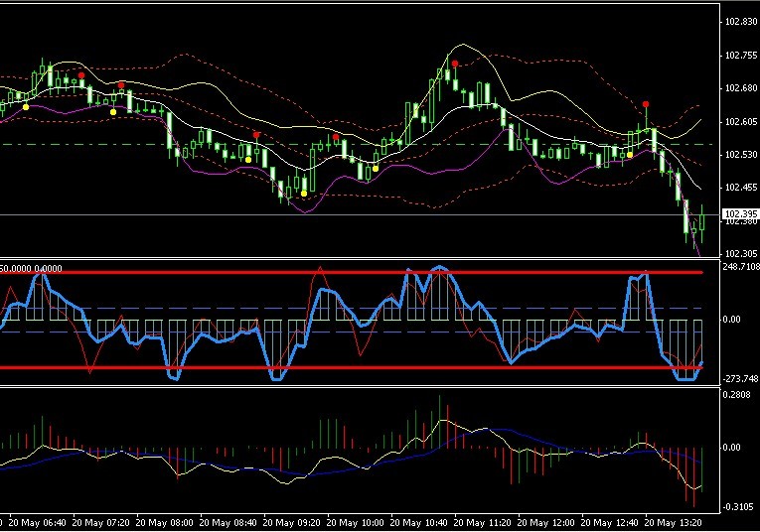Click the 102.755 price axis label
760x532 pixels.
741,56
